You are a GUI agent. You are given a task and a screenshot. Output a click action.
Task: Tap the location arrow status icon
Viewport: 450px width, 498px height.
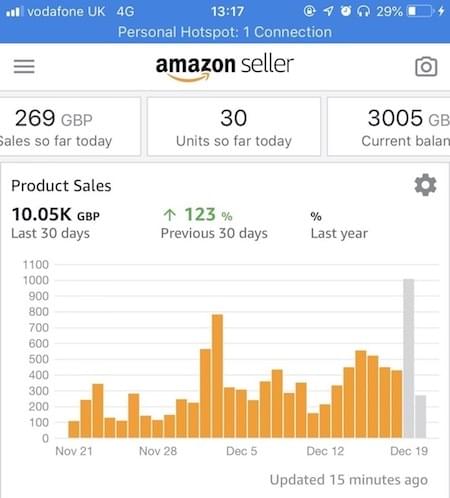(328, 11)
